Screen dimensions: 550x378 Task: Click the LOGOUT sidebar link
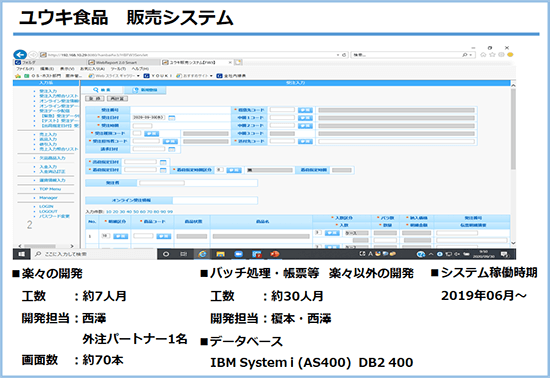click(48, 211)
